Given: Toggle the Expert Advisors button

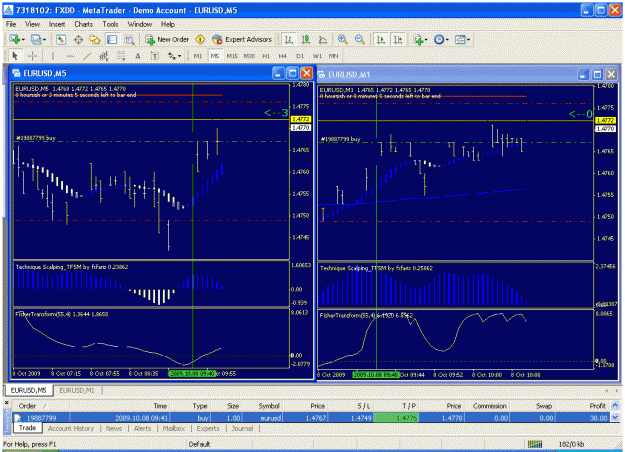Looking at the screenshot, I should (242, 39).
